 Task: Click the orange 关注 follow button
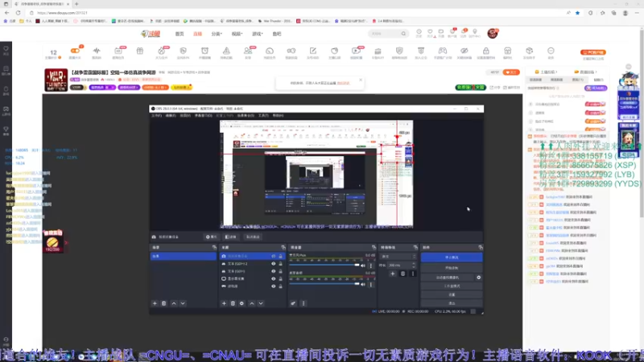[x=511, y=72]
